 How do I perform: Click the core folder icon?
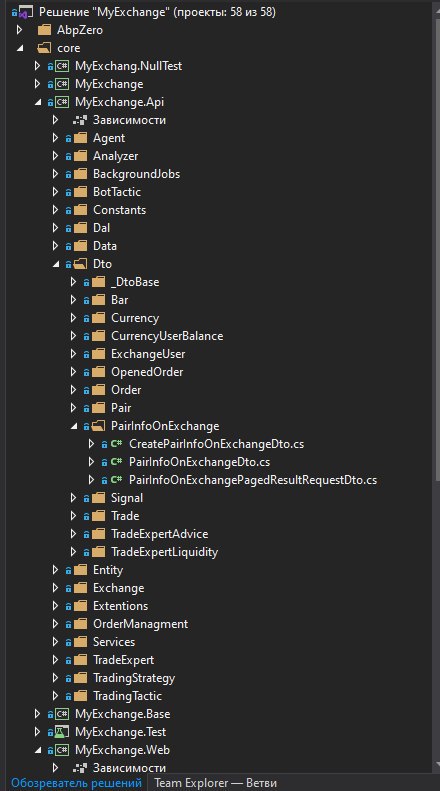coord(44,48)
